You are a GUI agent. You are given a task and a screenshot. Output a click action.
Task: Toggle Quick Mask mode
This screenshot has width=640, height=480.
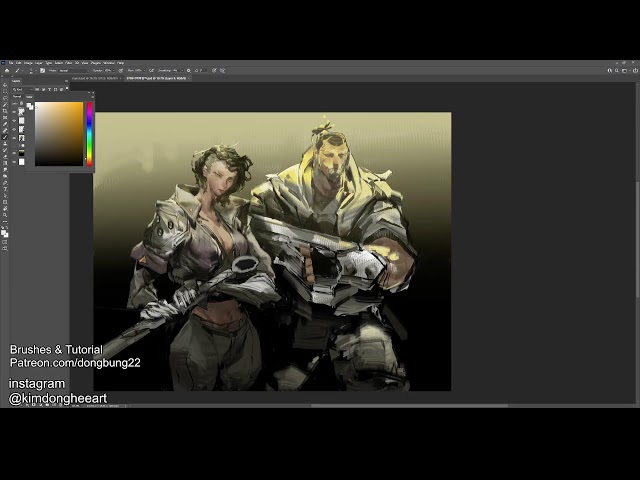(x=5, y=242)
